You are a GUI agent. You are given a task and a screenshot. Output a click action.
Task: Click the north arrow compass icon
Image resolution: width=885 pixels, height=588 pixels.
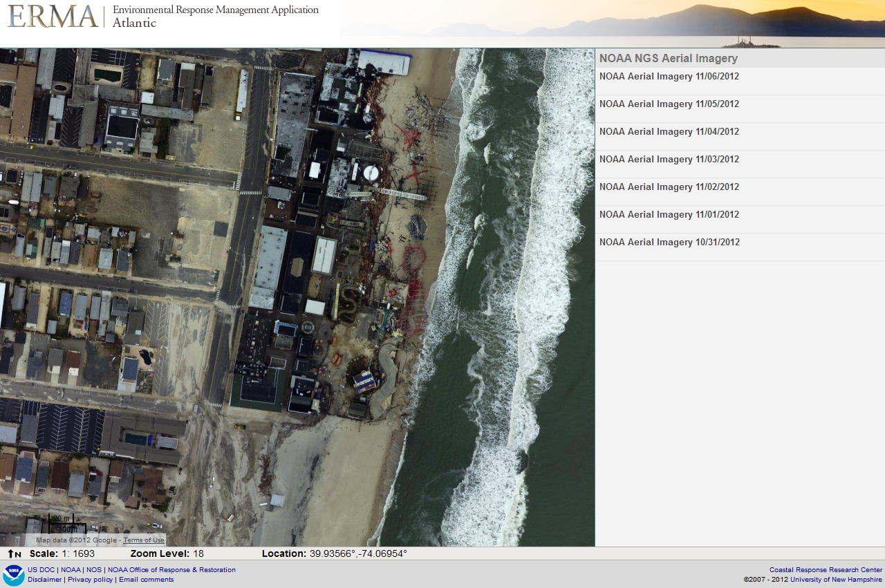click(15, 553)
